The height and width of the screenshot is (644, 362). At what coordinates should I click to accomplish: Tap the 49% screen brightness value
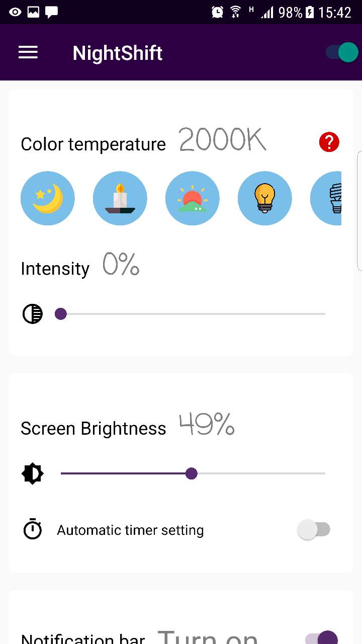pos(207,425)
